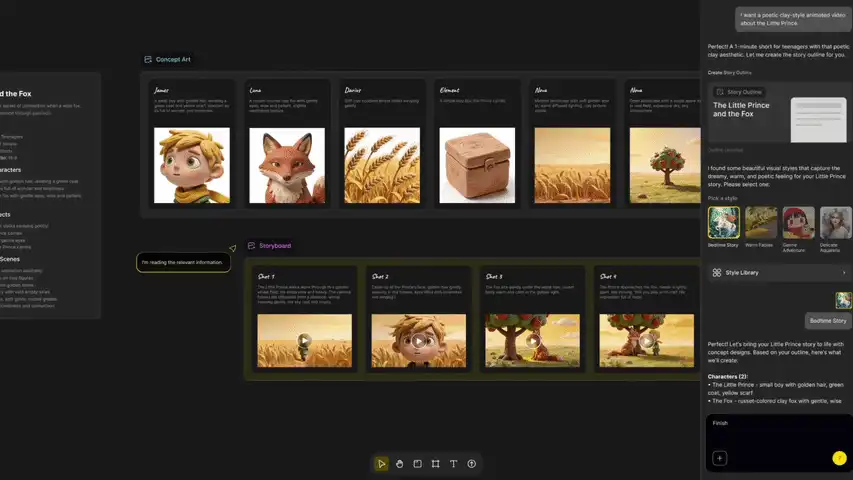Image resolution: width=853 pixels, height=480 pixels.
Task: Open the Story Outline document preview thumbnail
Action: 818,120
